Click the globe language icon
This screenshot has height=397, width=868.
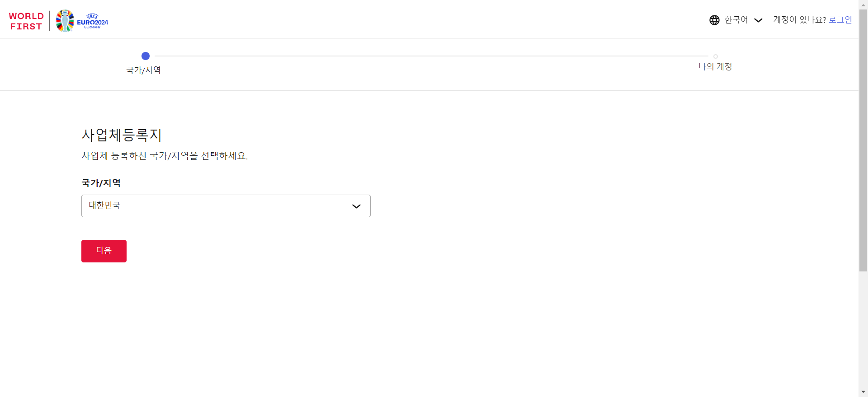pyautogui.click(x=714, y=20)
